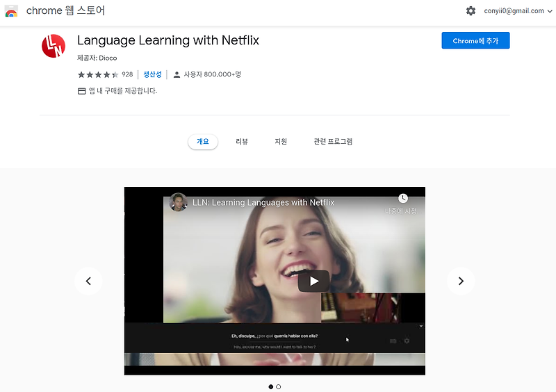Screen dimensions: 556x392
Task: Select the 개요 tab
Action: click(203, 142)
